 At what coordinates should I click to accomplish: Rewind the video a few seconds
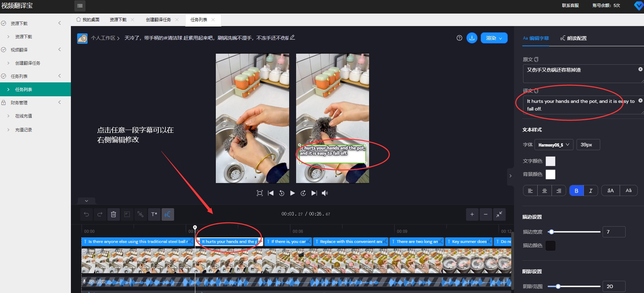coord(282,193)
